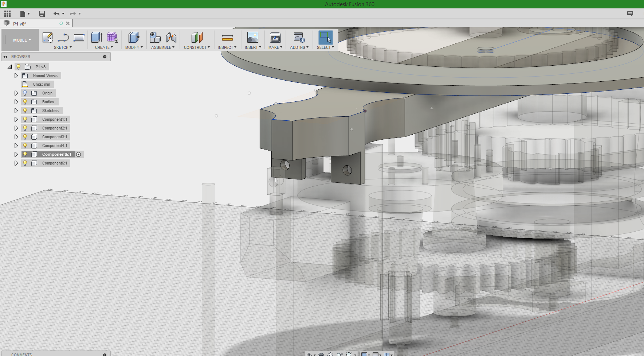This screenshot has height=356, width=644.
Task: Open the 3D Print make icon
Action: pyautogui.click(x=275, y=38)
